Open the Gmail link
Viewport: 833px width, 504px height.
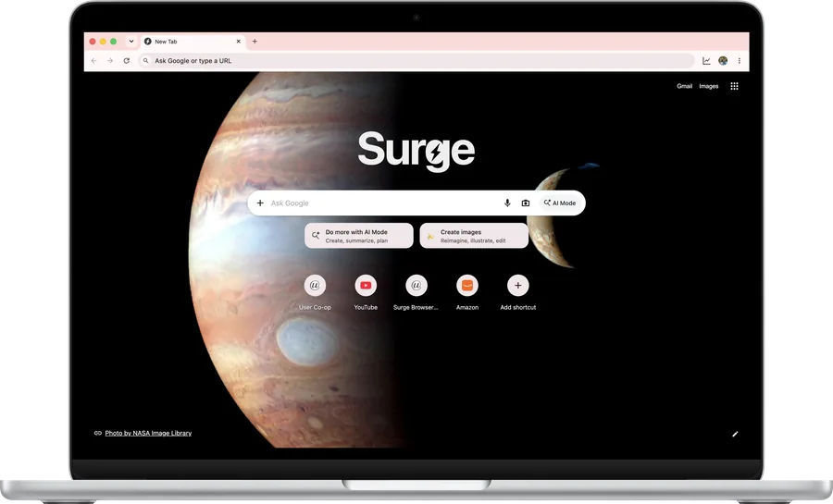coord(684,86)
